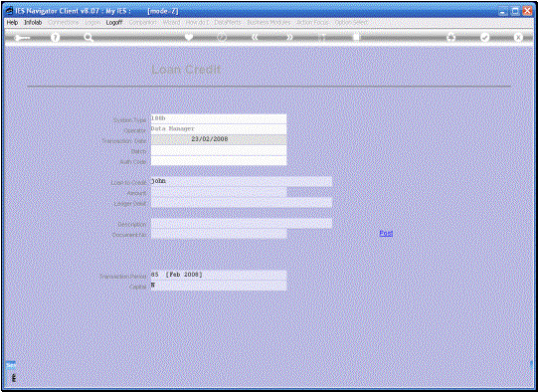Open the Help menu
The width and height of the screenshot is (538, 392).
(x=12, y=22)
